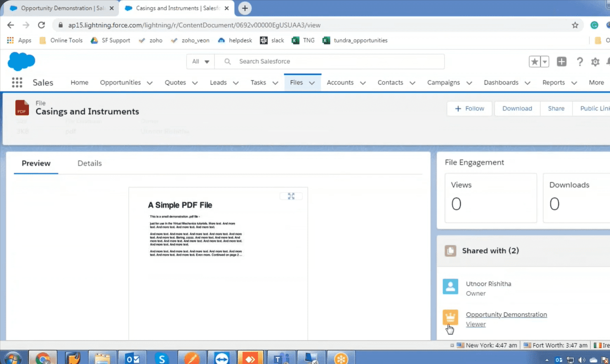Go to the Home navigation tab
The height and width of the screenshot is (364, 610).
tap(79, 82)
